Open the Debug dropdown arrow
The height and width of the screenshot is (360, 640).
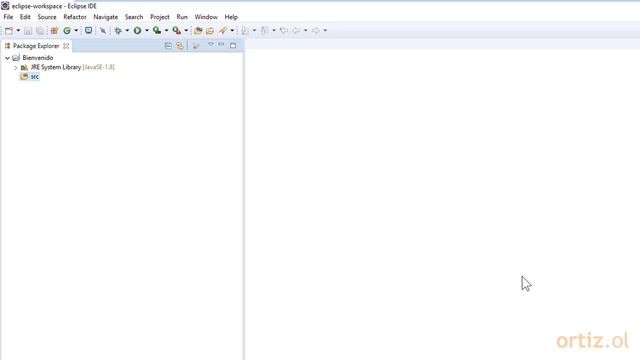[127, 31]
